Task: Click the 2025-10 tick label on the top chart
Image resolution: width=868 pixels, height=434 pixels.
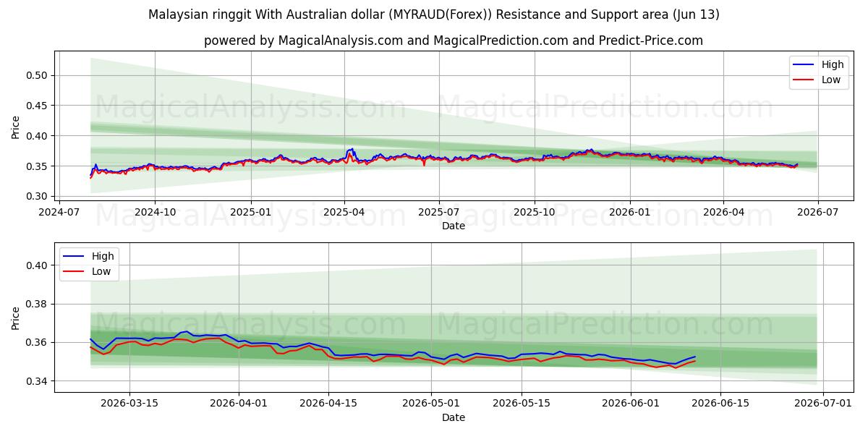Action: click(535, 212)
